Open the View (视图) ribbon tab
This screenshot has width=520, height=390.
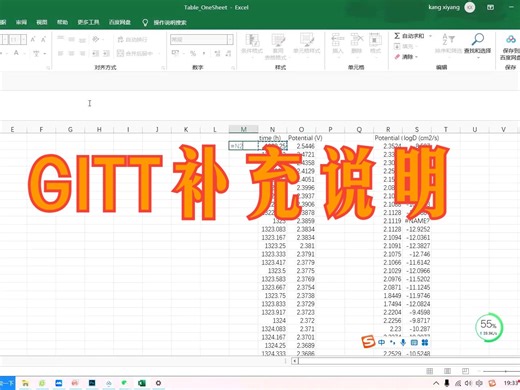(42, 22)
